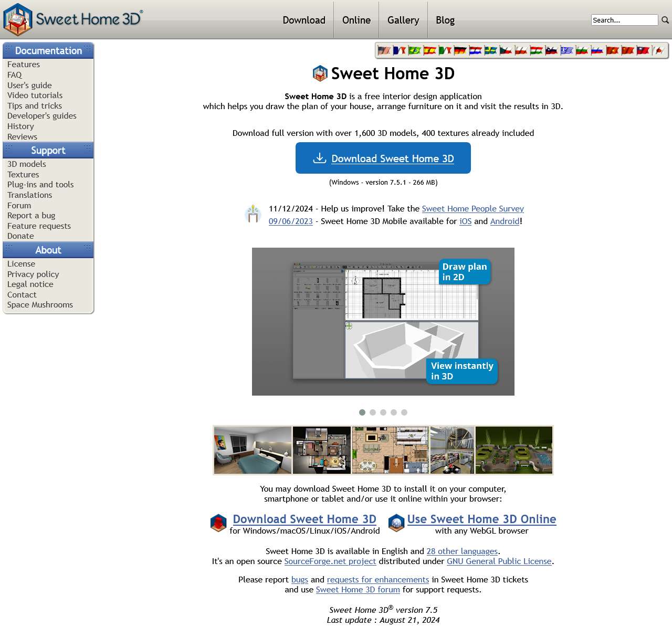Show the second slide via carousel dot

(373, 412)
